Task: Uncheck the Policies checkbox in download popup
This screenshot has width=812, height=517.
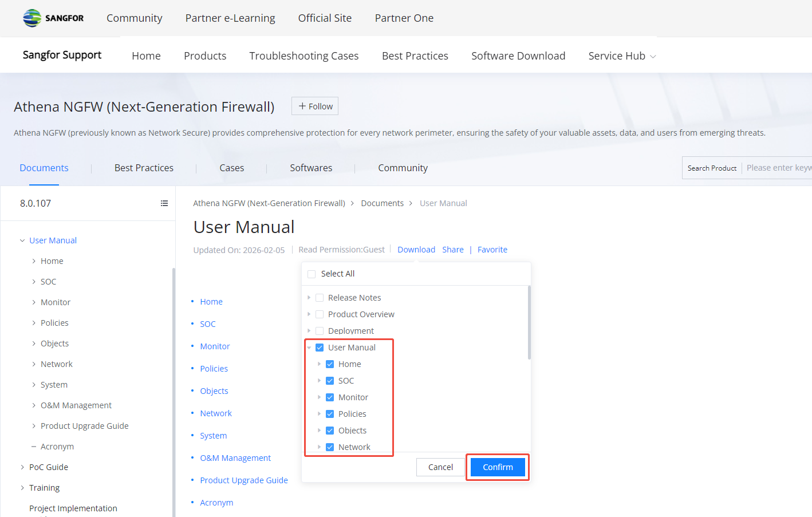Action: coord(330,414)
